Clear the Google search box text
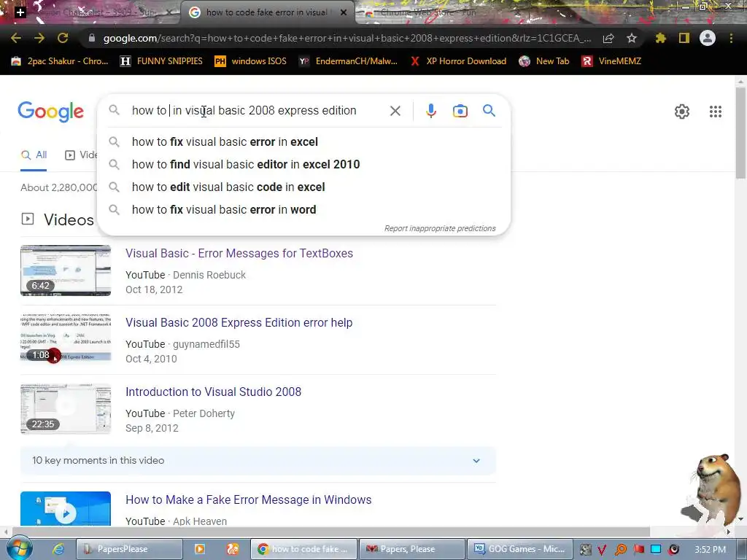Image resolution: width=747 pixels, height=560 pixels. click(x=395, y=111)
